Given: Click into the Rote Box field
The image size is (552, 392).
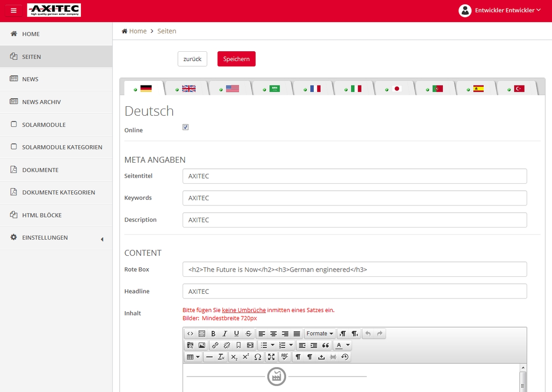Looking at the screenshot, I should (354, 269).
